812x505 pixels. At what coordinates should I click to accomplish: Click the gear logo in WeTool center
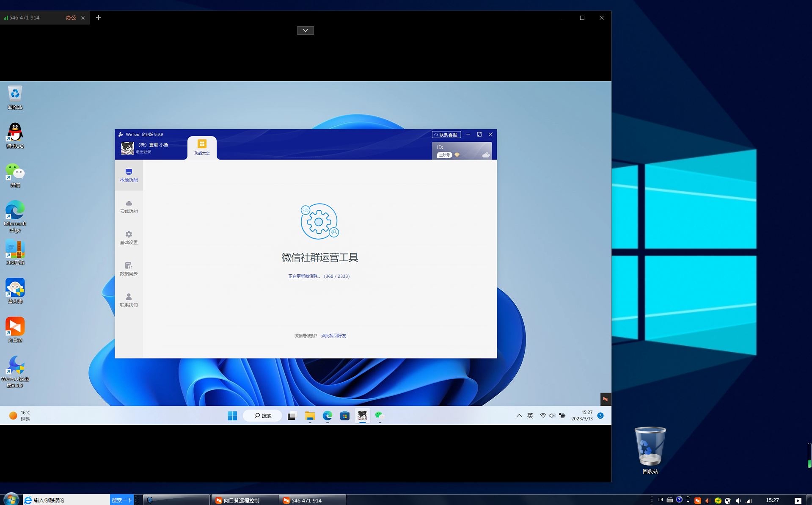click(x=319, y=221)
